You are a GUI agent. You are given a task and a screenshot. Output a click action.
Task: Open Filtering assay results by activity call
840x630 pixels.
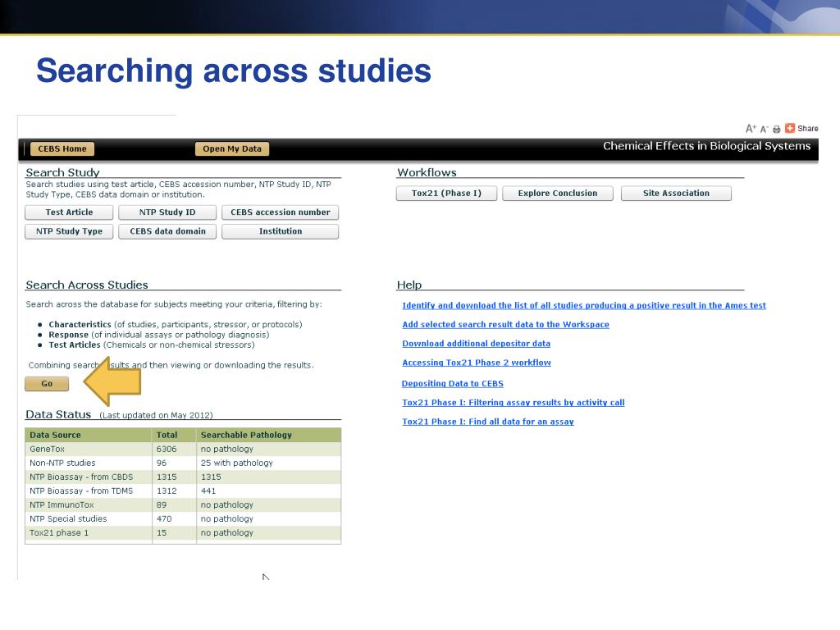pyautogui.click(x=514, y=403)
